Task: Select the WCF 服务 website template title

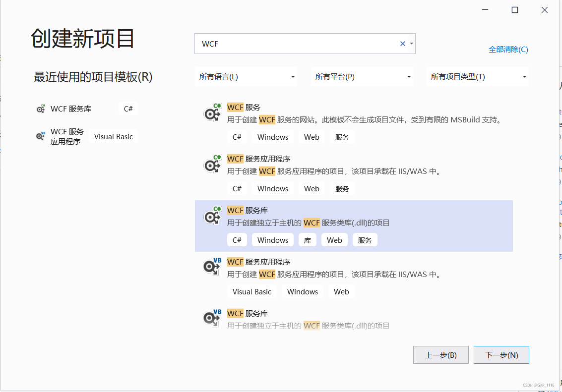Action: [244, 107]
